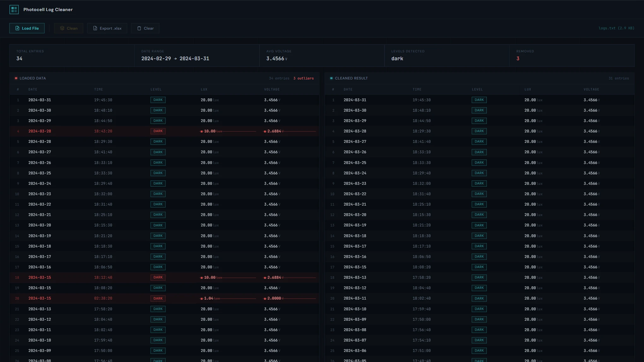Click the logs.txt file size label
Viewport: 644px width, 362px height.
616,28
